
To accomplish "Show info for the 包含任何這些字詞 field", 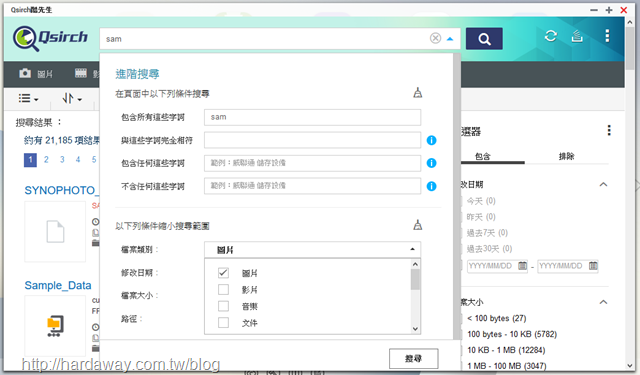I will click(x=431, y=163).
